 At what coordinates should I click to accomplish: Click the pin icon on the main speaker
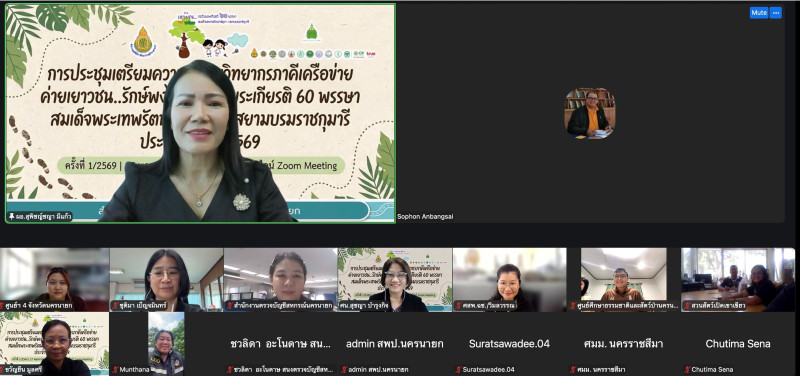tap(11, 217)
